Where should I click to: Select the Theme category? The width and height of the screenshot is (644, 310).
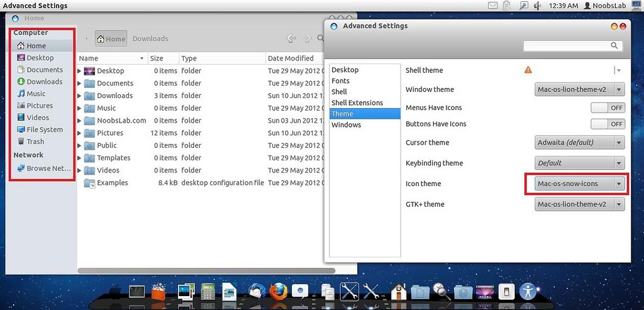pos(365,114)
